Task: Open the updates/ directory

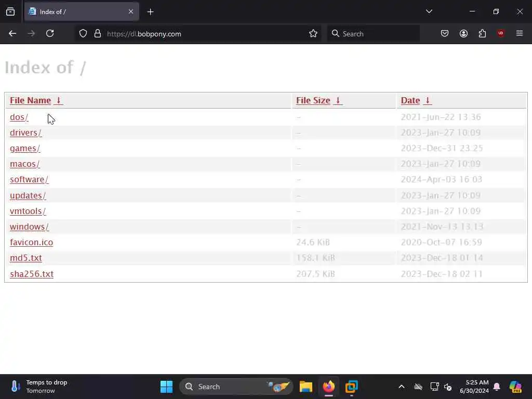Action: (28, 195)
